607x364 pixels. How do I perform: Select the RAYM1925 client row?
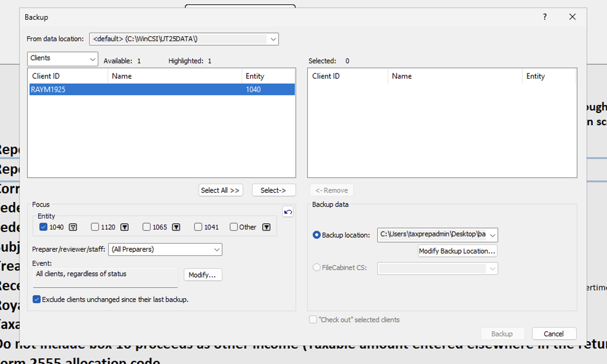[162, 89]
